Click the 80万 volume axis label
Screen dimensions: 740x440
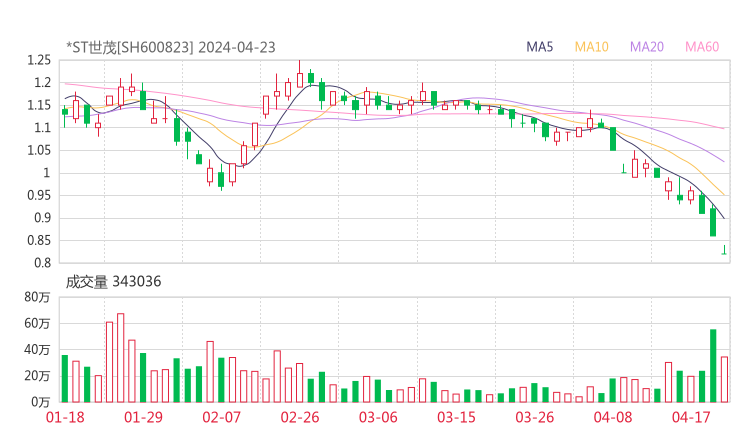[x=37, y=297]
